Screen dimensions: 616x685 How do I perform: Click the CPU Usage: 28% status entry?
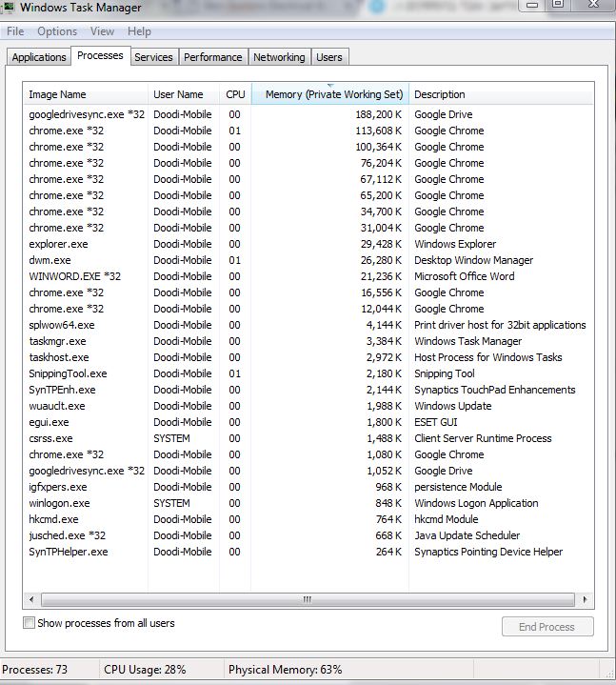click(x=145, y=669)
